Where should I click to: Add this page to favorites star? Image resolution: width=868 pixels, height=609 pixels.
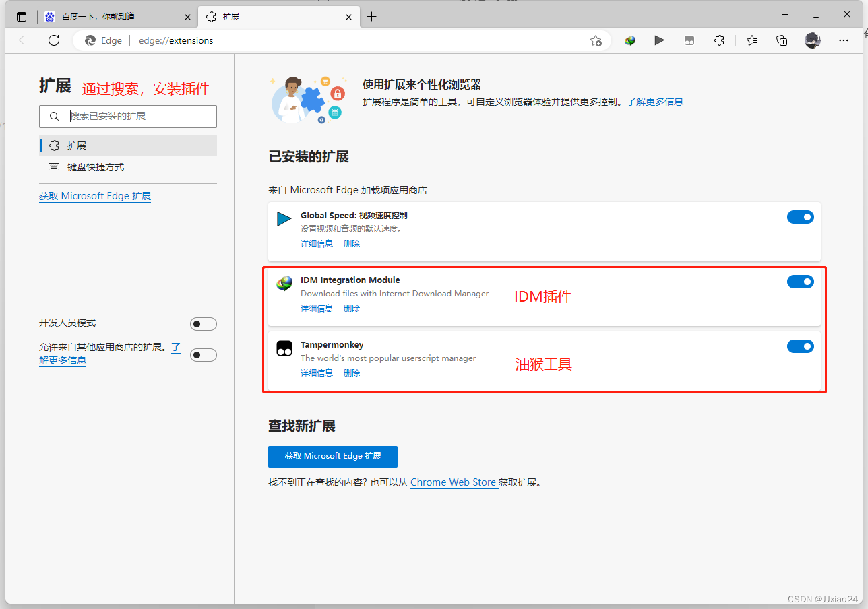(596, 40)
